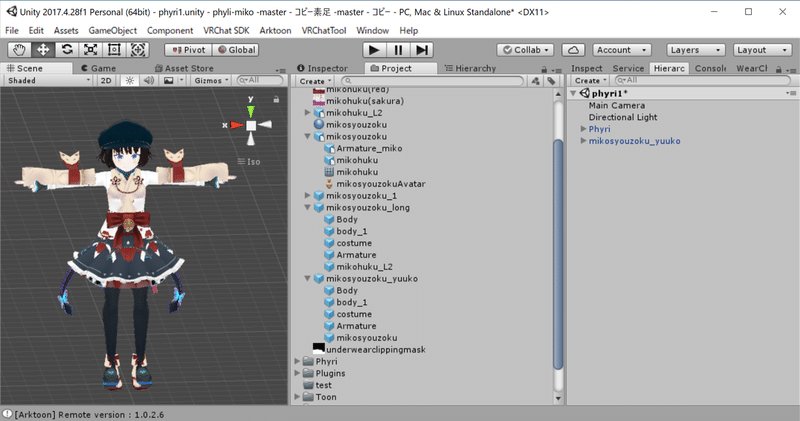Image resolution: width=800 pixels, height=421 pixels.
Task: Select the mikohuku(sakura) texture
Action: coord(364,101)
